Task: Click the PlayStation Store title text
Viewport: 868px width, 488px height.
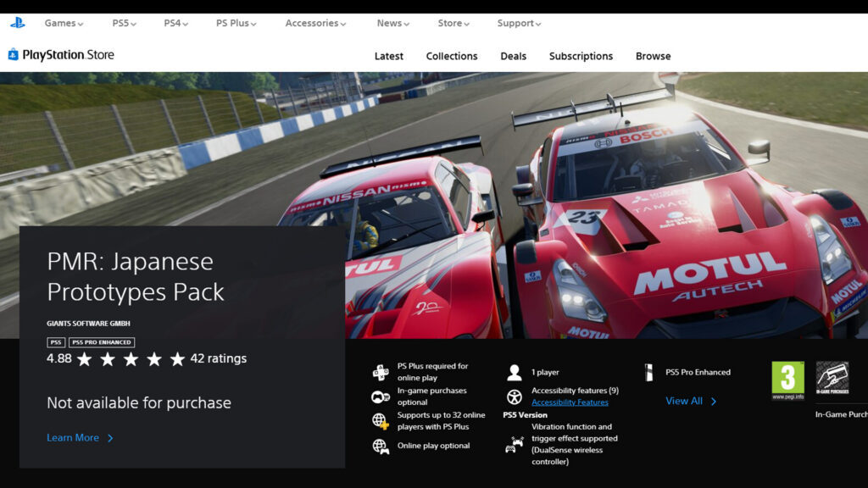Action: click(68, 55)
